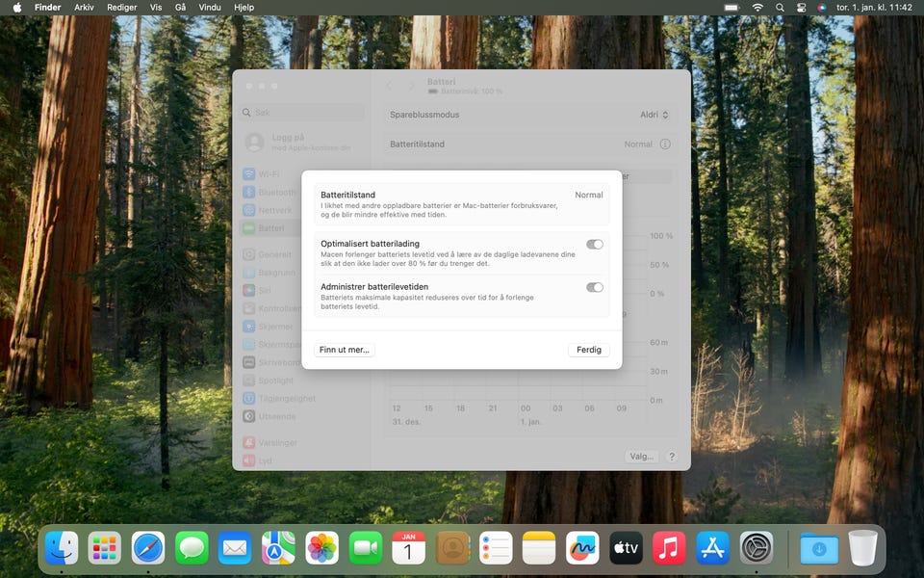This screenshot has width=924, height=578.
Task: Toggle Optimalisert batterilading switch
Action: coord(595,245)
